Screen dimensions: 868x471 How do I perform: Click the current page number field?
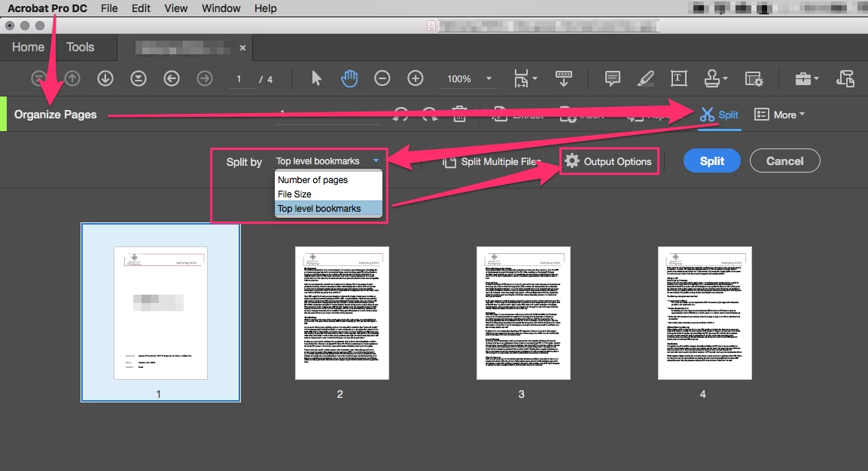pos(239,79)
